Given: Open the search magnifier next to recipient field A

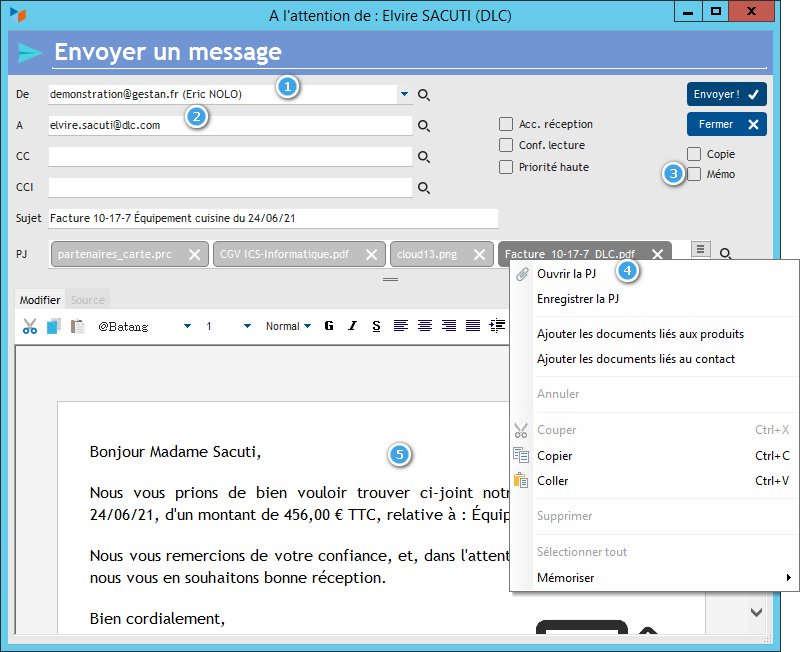Looking at the screenshot, I should 424,126.
